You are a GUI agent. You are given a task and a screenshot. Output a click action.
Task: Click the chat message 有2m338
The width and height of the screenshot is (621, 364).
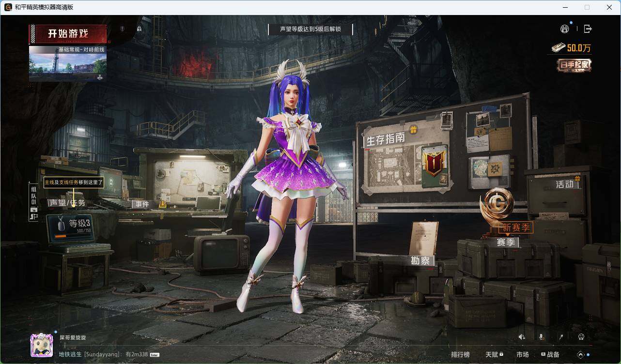point(137,354)
